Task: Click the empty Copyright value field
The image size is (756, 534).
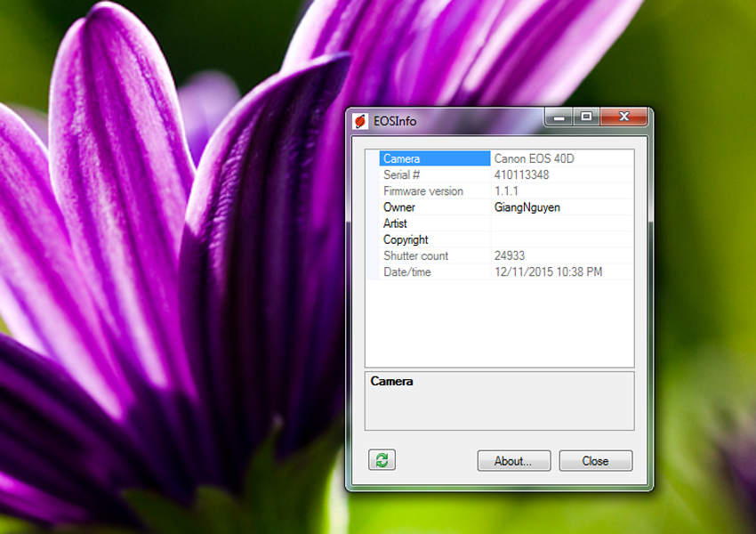Action: tap(561, 239)
